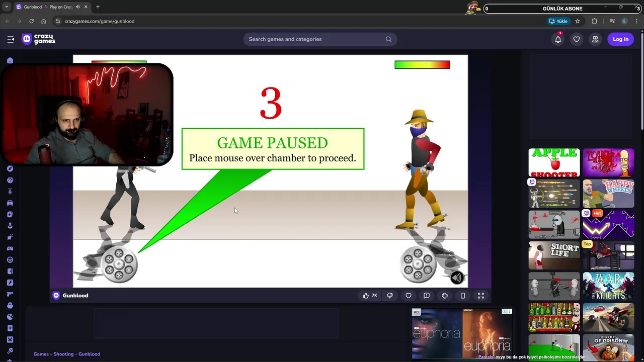Open the Chrome profile avatar
644x362 pixels.
(x=624, y=21)
